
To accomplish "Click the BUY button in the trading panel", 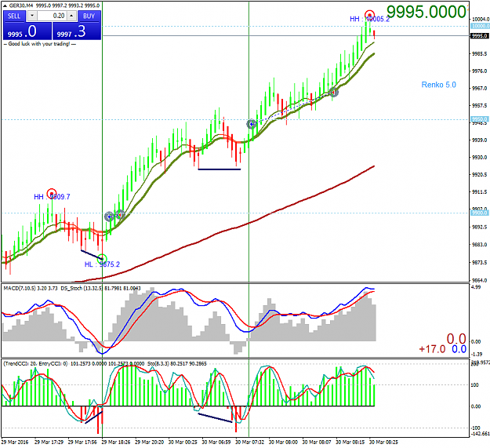I will tap(89, 16).
